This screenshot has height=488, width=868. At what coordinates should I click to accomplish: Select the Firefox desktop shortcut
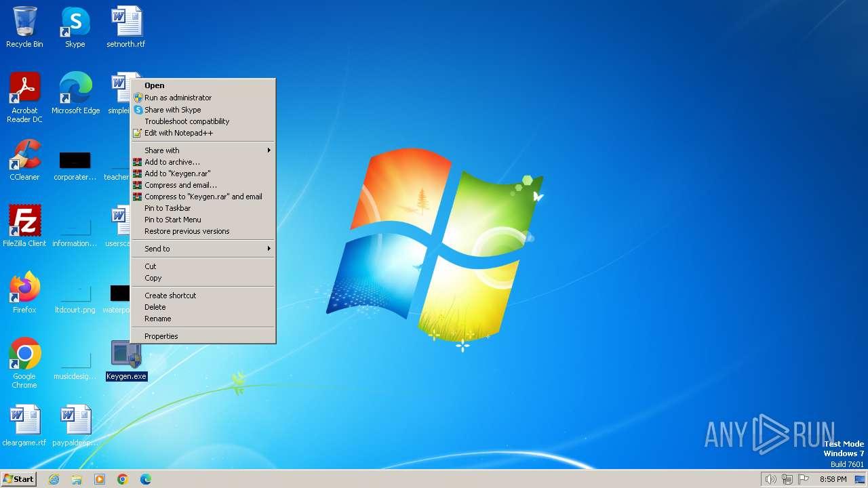24,293
